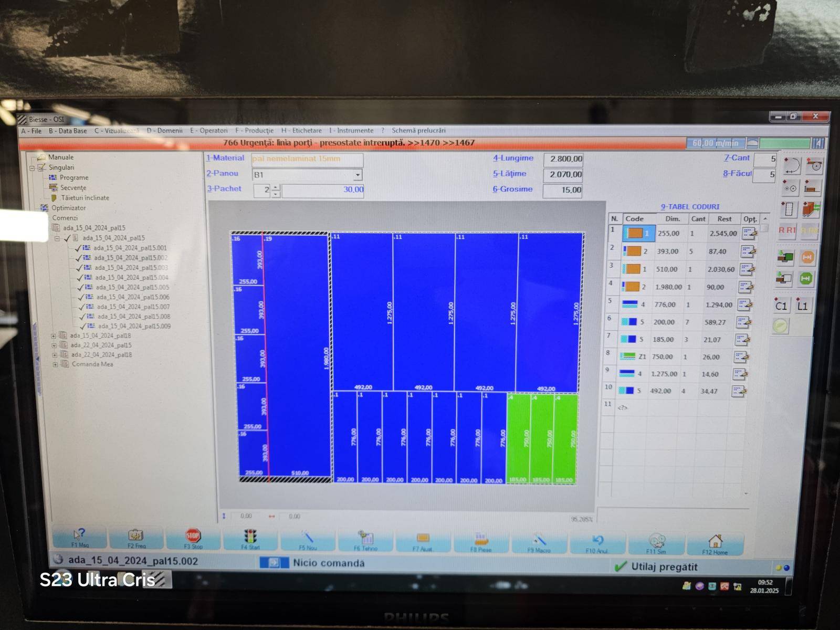Open options edit icon for row 1
840x630 pixels.
click(x=748, y=233)
